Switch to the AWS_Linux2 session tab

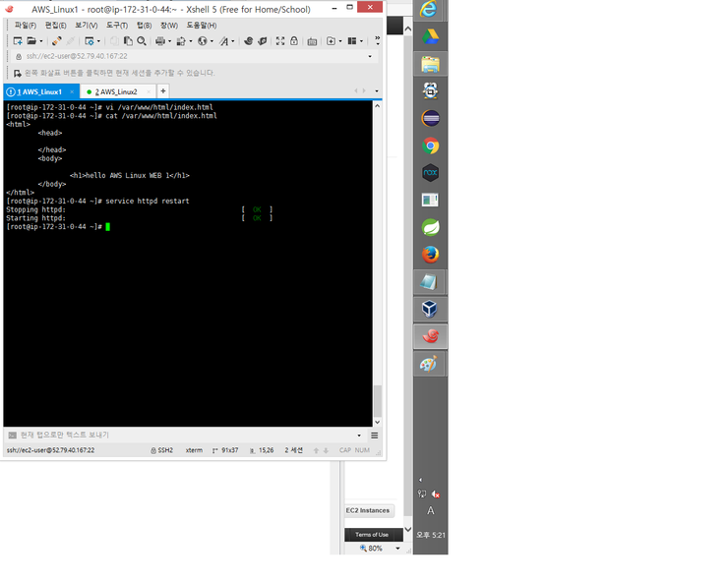[x=117, y=91]
